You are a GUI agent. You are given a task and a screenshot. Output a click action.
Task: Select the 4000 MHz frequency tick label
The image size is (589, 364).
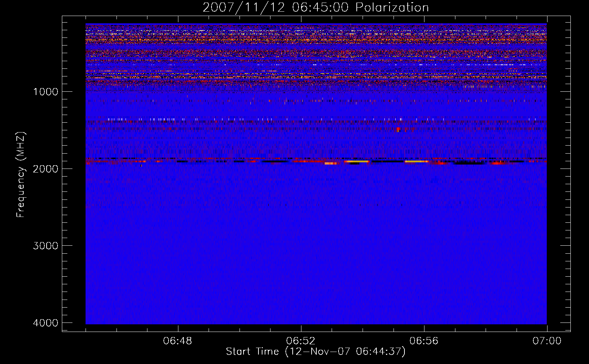46,323
